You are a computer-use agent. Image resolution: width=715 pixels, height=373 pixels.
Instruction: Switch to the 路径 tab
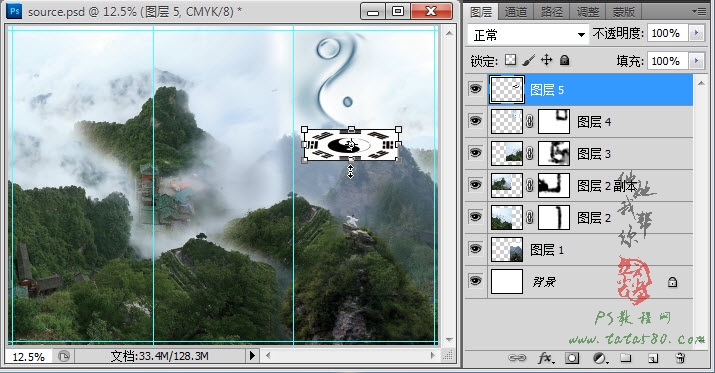(552, 11)
